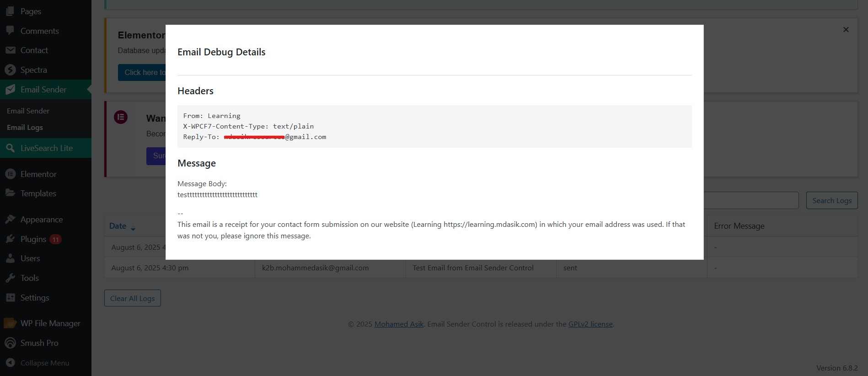868x376 pixels.
Task: Click the Version 6.8.2 footer text
Action: [837, 368]
